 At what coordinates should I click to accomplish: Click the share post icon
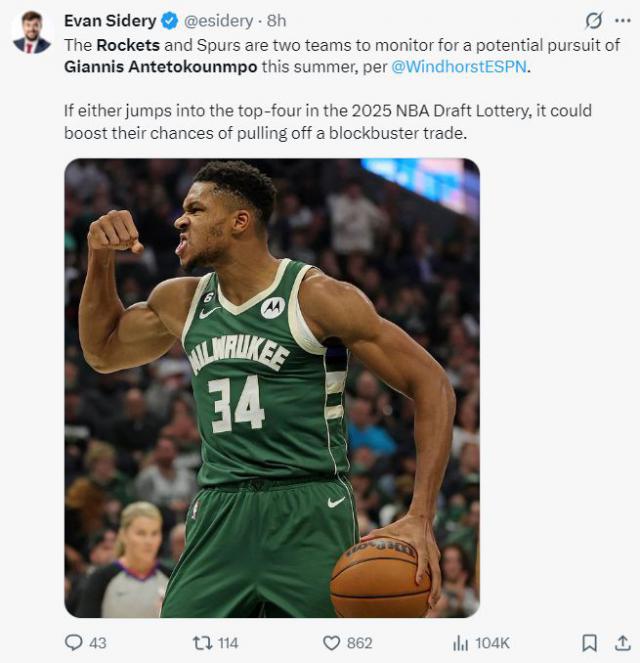click(x=622, y=642)
